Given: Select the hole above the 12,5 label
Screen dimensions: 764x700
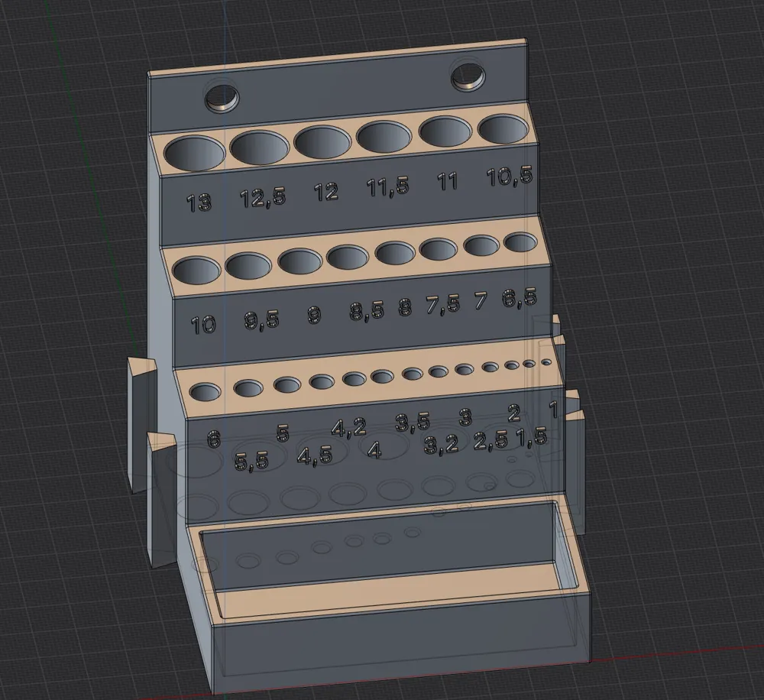Looking at the screenshot, I should click(259, 147).
